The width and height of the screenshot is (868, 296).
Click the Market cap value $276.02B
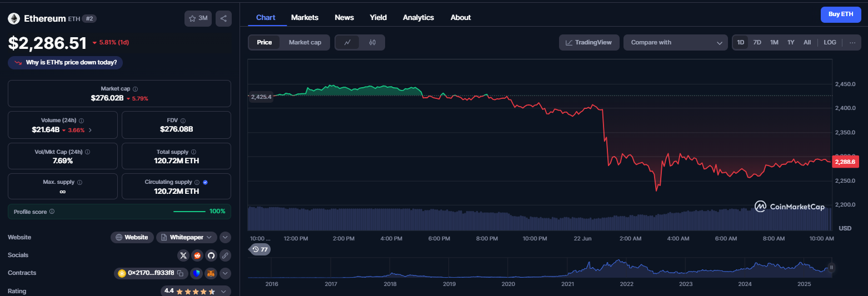107,98
